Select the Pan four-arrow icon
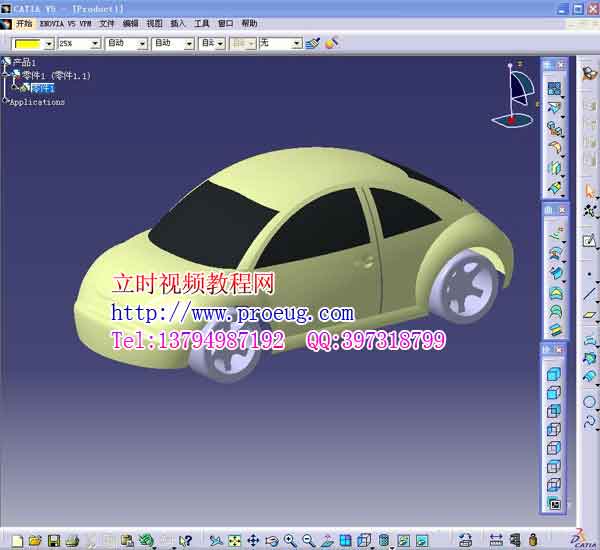The width and height of the screenshot is (600, 550). click(253, 540)
